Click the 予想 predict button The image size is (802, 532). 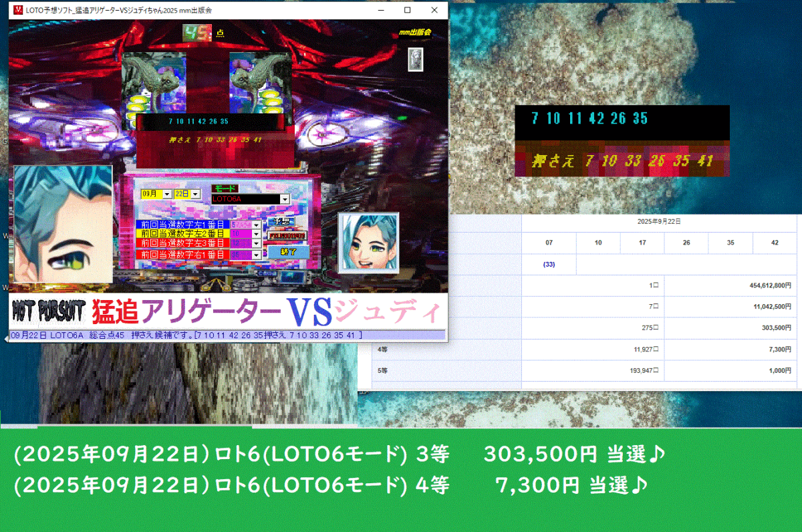coord(280,222)
